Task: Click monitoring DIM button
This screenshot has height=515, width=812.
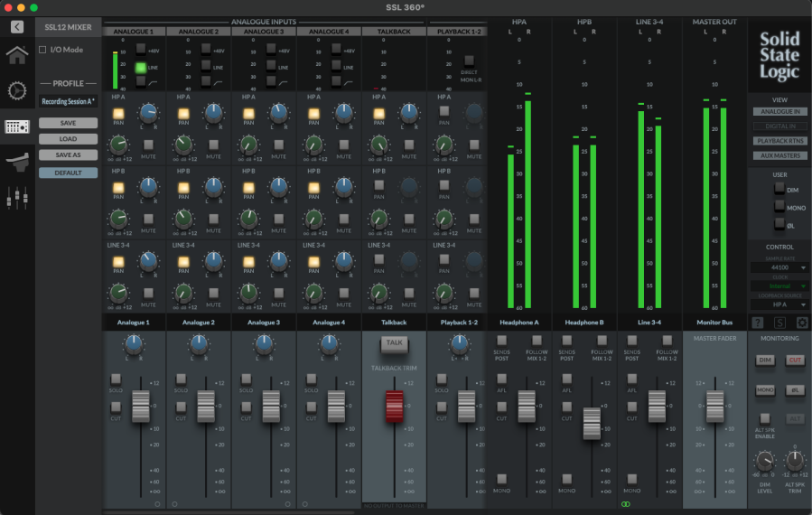Action: tap(765, 360)
